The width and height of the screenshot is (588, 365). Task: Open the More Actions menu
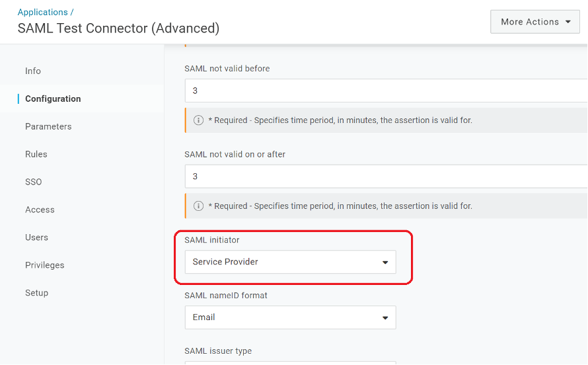(x=535, y=22)
